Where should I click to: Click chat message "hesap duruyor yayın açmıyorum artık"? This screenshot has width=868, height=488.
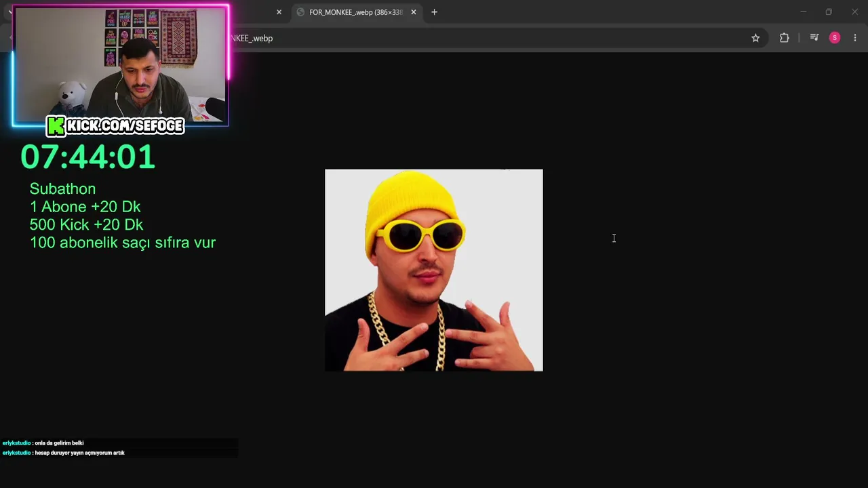point(79,453)
